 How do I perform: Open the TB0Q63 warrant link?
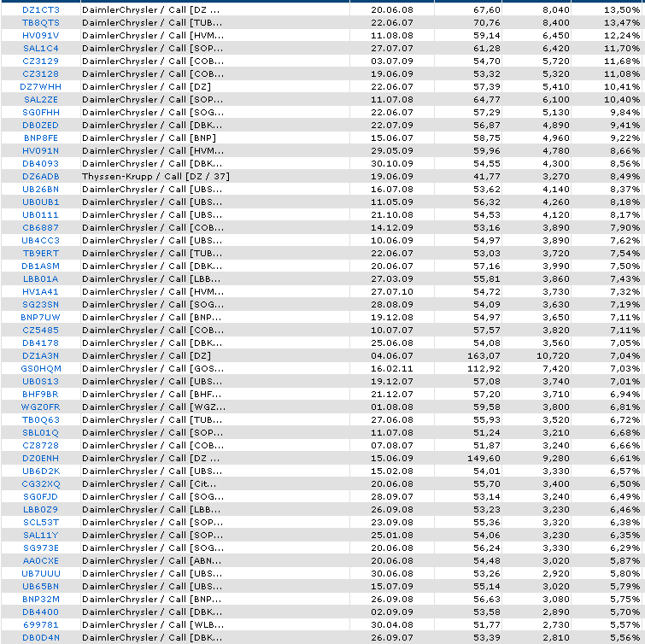[41, 419]
